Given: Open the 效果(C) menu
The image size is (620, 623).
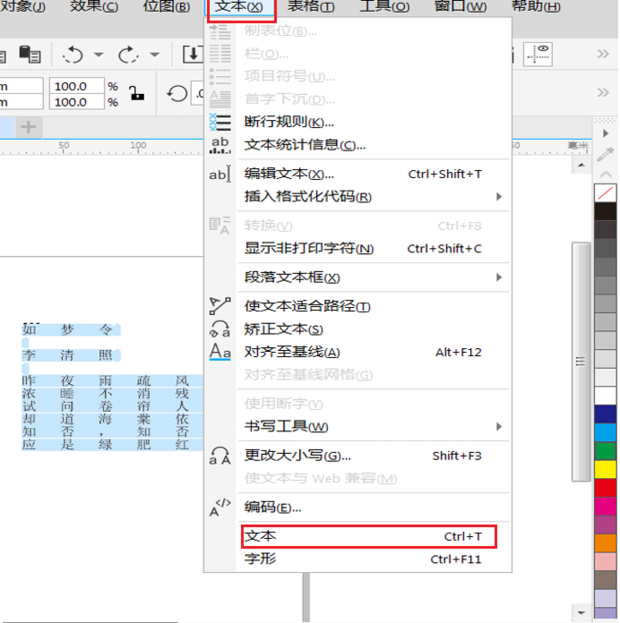Looking at the screenshot, I should [x=94, y=6].
